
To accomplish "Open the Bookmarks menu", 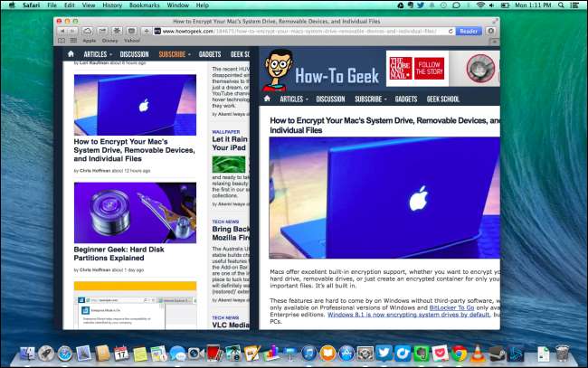I will (145, 5).
